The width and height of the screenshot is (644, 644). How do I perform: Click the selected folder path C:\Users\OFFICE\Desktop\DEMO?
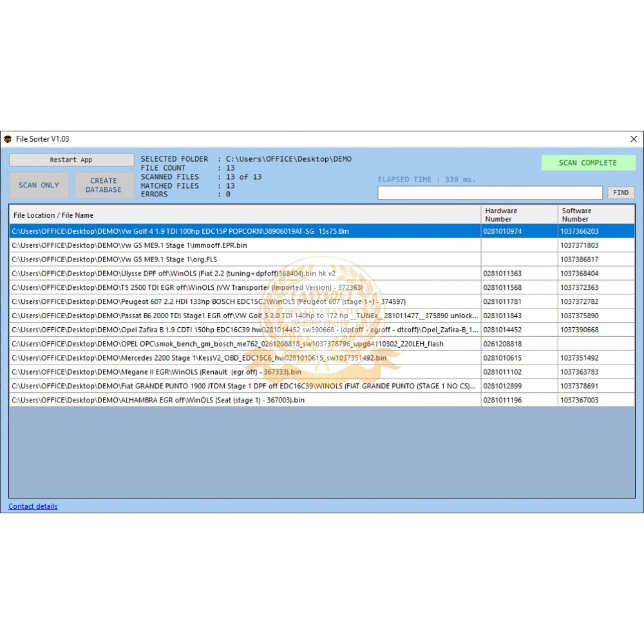289,159
